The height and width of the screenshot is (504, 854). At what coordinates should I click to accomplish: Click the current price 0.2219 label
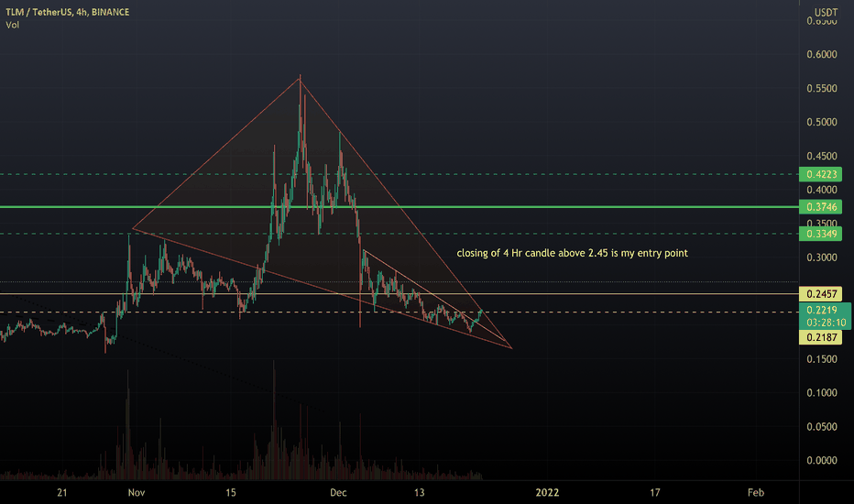click(x=822, y=310)
